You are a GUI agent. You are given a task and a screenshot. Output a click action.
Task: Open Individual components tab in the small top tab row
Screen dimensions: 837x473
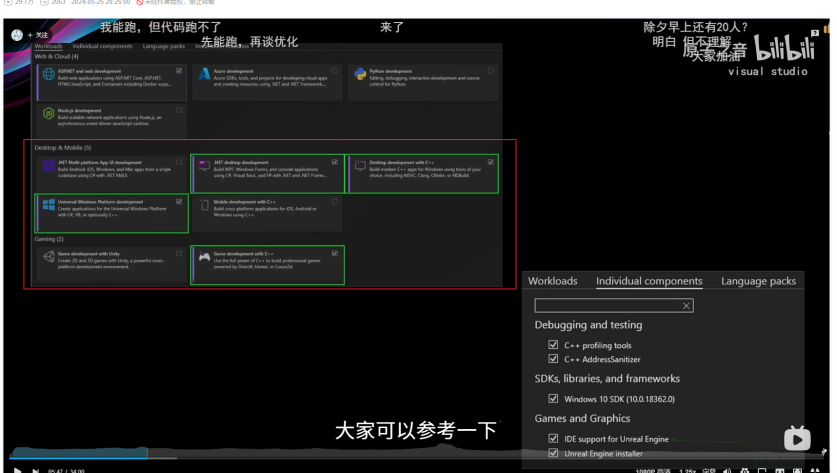click(x=102, y=46)
